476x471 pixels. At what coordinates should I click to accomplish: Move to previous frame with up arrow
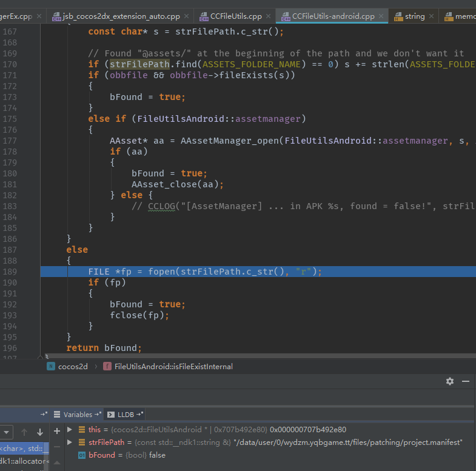[25, 432]
